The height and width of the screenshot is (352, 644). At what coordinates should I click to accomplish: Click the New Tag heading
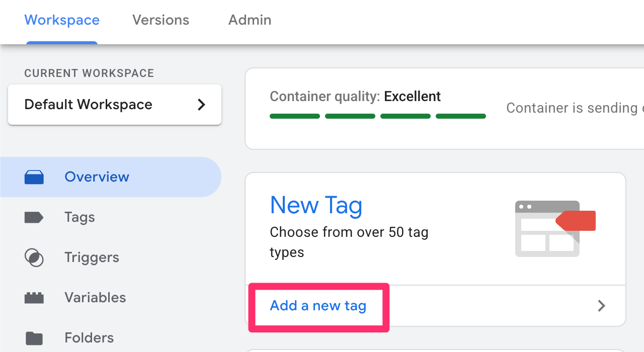(x=316, y=205)
